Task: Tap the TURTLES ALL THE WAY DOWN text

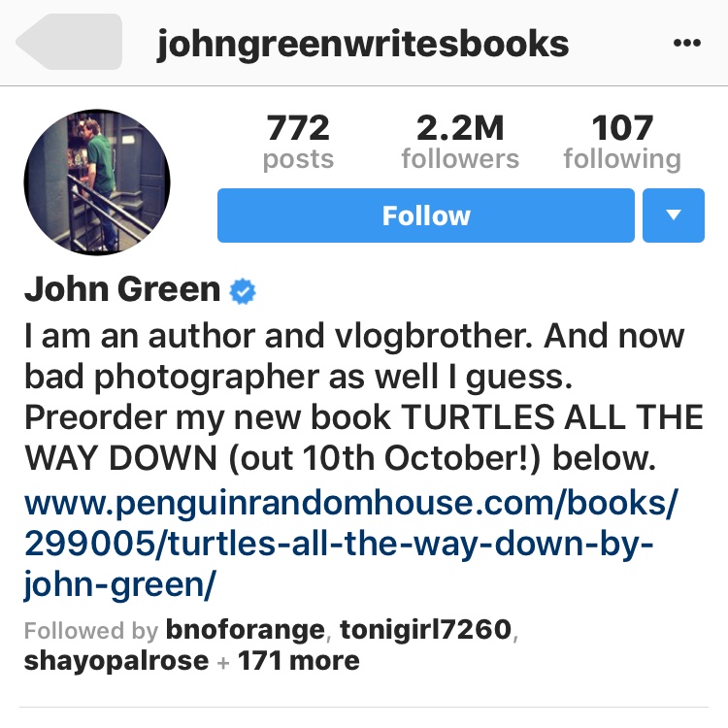Action: coord(364,438)
